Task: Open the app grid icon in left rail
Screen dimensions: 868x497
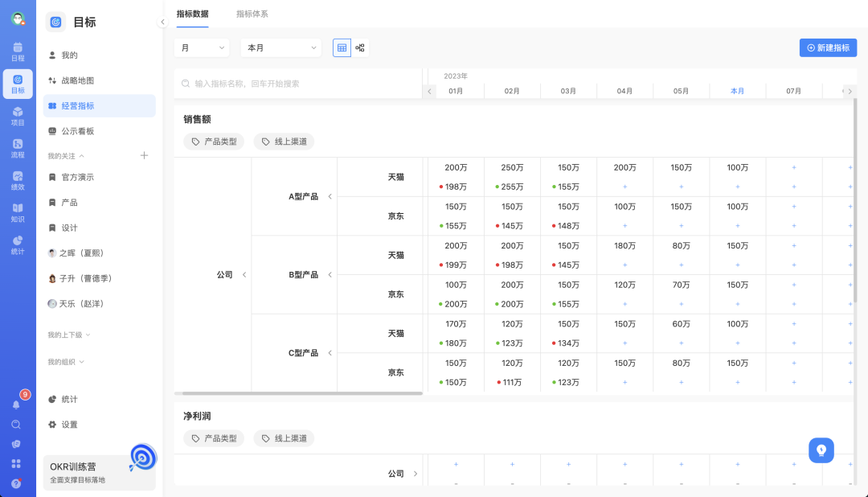Action: pyautogui.click(x=16, y=463)
